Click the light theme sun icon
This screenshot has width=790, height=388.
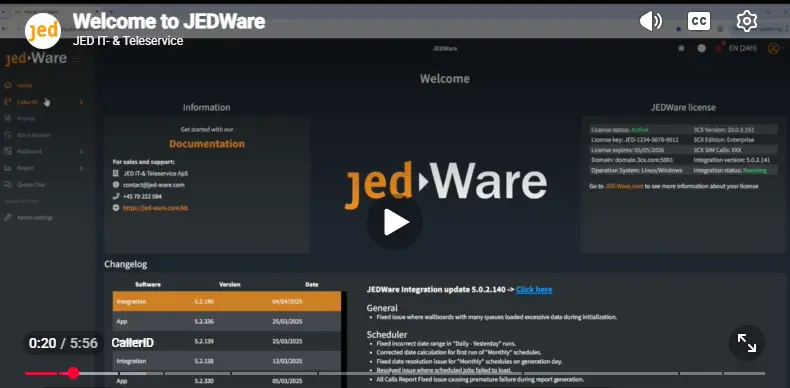pyautogui.click(x=681, y=48)
